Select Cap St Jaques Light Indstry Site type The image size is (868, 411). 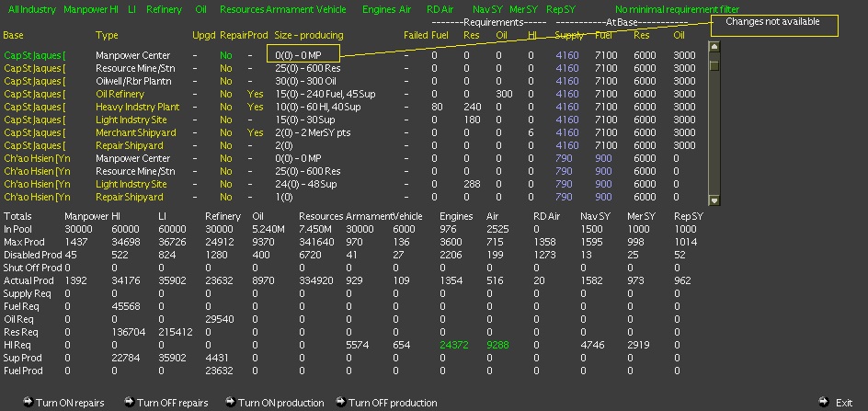pos(131,120)
